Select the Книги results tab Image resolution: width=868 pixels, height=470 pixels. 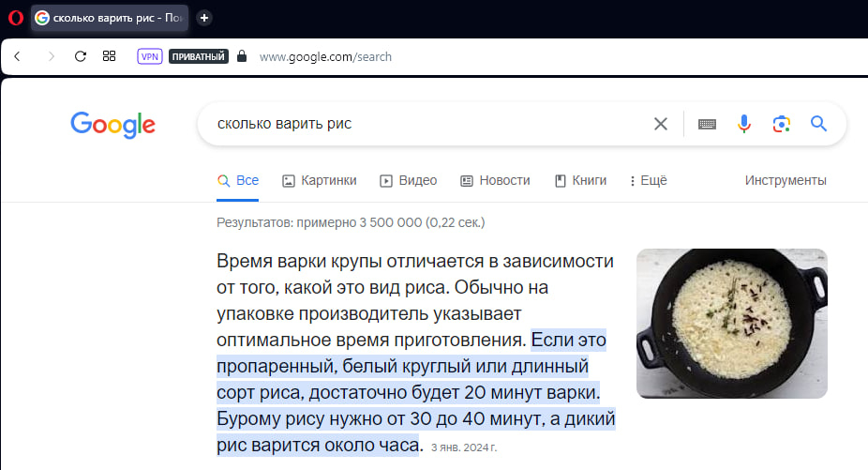580,180
